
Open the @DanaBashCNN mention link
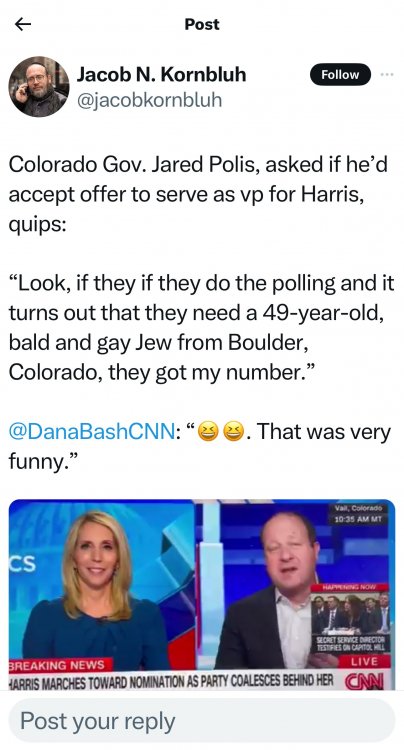click(91, 432)
